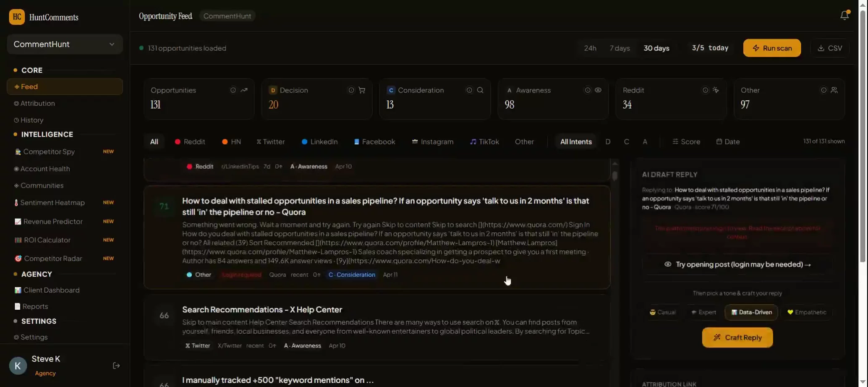Screen dimensions: 868x387
Task: Filter the feed by Instagram
Action: tap(432, 142)
